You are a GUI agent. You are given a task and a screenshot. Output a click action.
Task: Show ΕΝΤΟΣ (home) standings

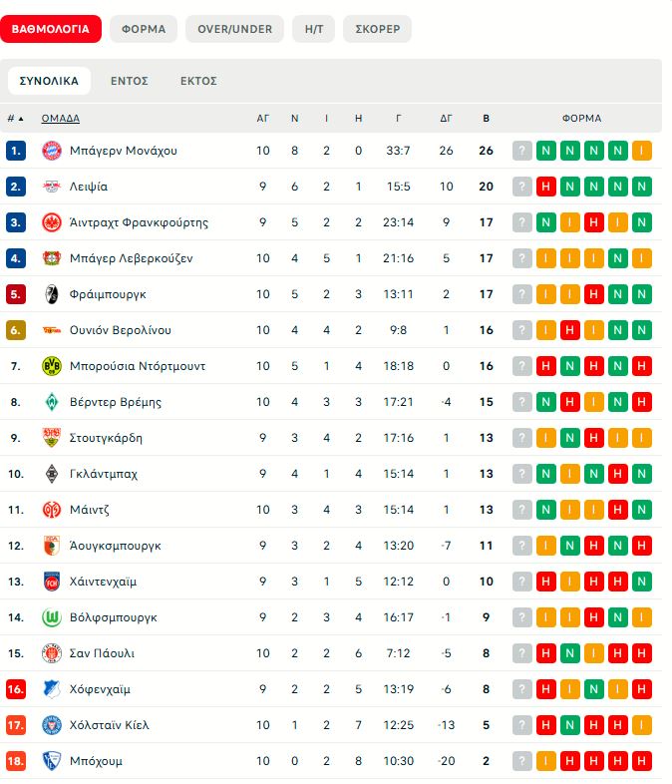[130, 81]
